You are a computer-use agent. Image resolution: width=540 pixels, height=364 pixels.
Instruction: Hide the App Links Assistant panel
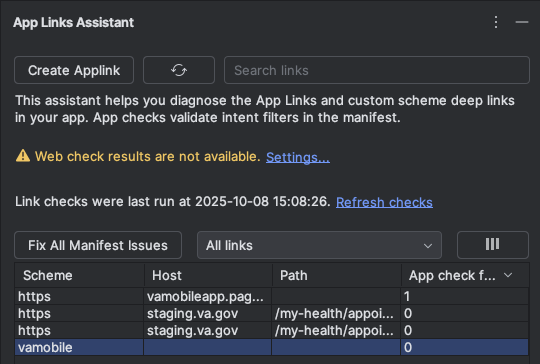click(522, 22)
